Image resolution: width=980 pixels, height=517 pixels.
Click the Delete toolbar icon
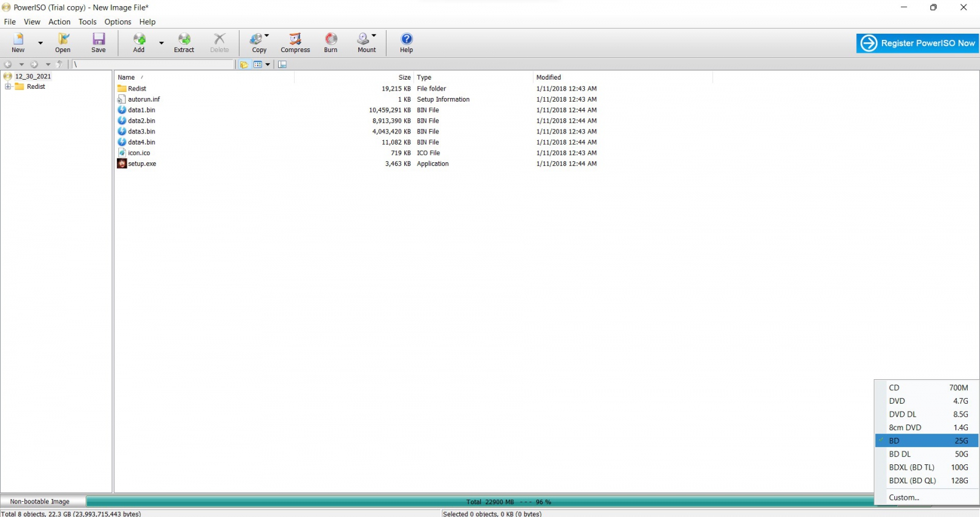(219, 43)
